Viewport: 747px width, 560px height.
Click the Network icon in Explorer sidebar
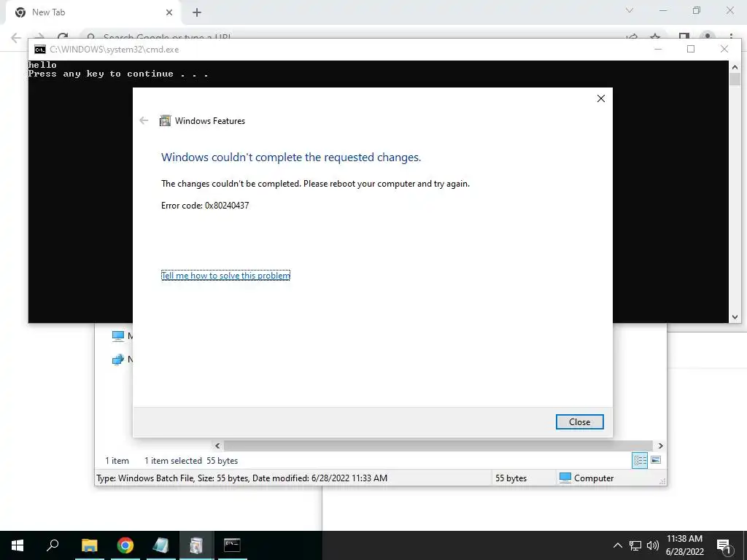tap(117, 359)
